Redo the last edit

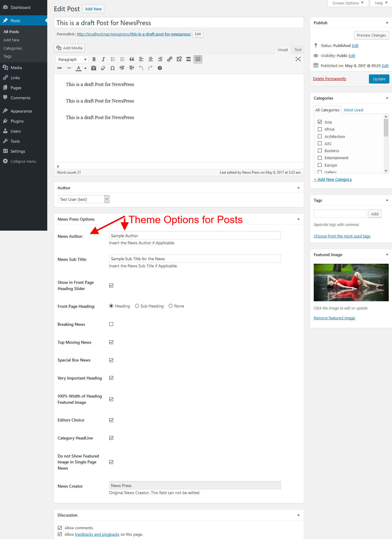coord(150,68)
